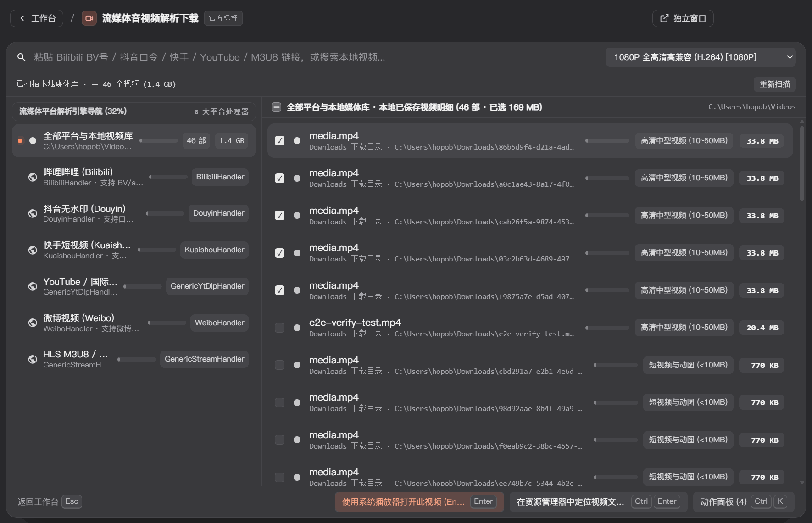Click the search magnifier icon
The height and width of the screenshot is (523, 812).
[x=21, y=57]
